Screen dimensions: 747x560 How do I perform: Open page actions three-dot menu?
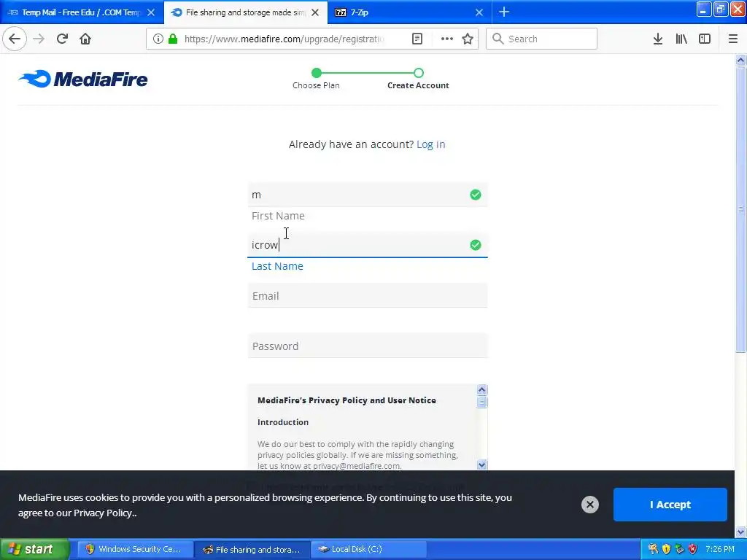pyautogui.click(x=447, y=39)
